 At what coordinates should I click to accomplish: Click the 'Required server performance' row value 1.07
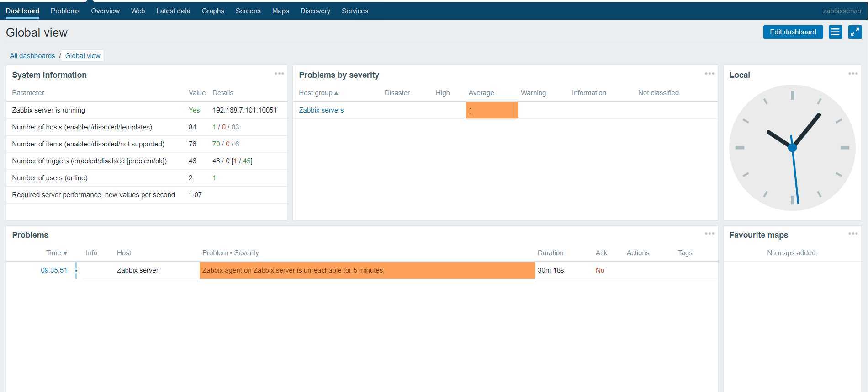[195, 195]
